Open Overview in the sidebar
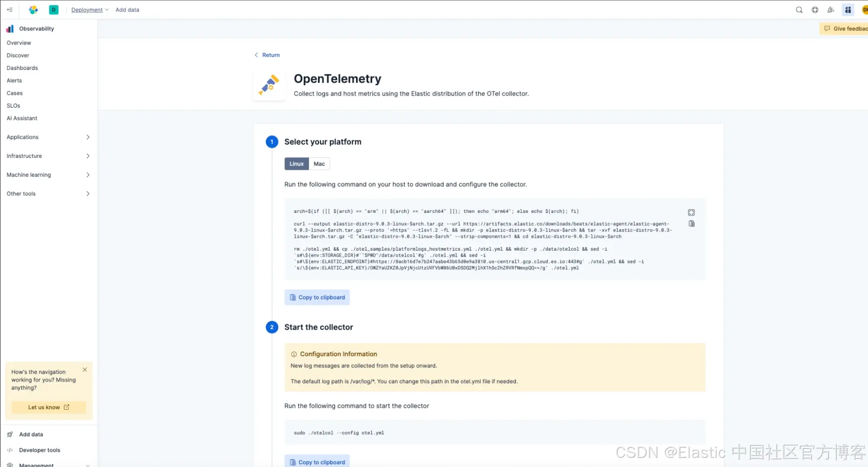 click(x=19, y=43)
